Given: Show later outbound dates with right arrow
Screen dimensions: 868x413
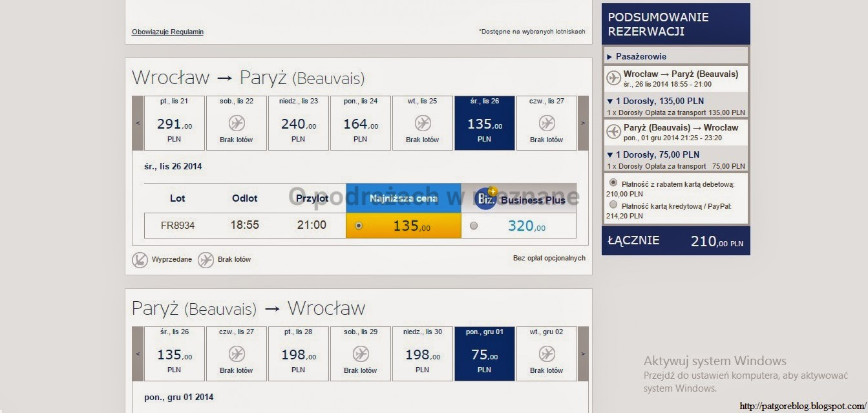Looking at the screenshot, I should [x=583, y=123].
